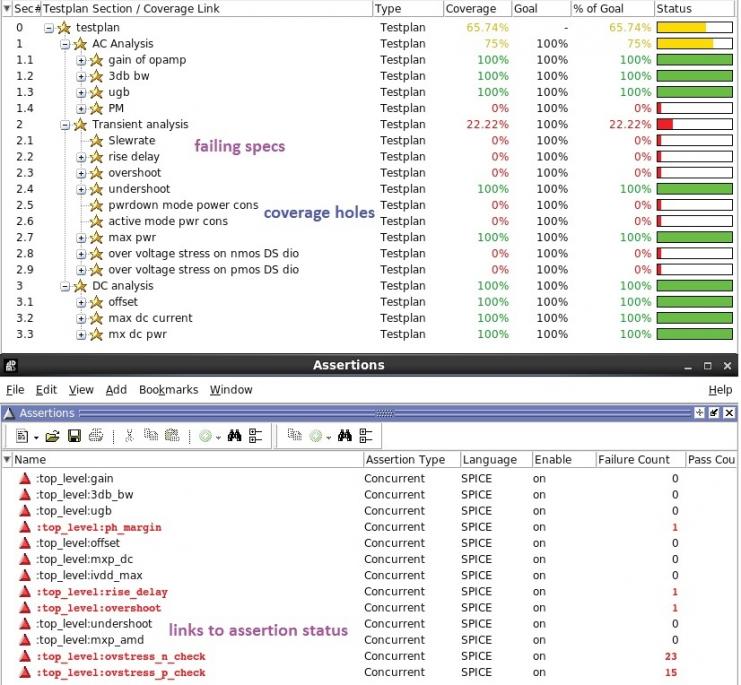This screenshot has height=685, width=741.
Task: Open the Window menu
Action: (x=231, y=390)
